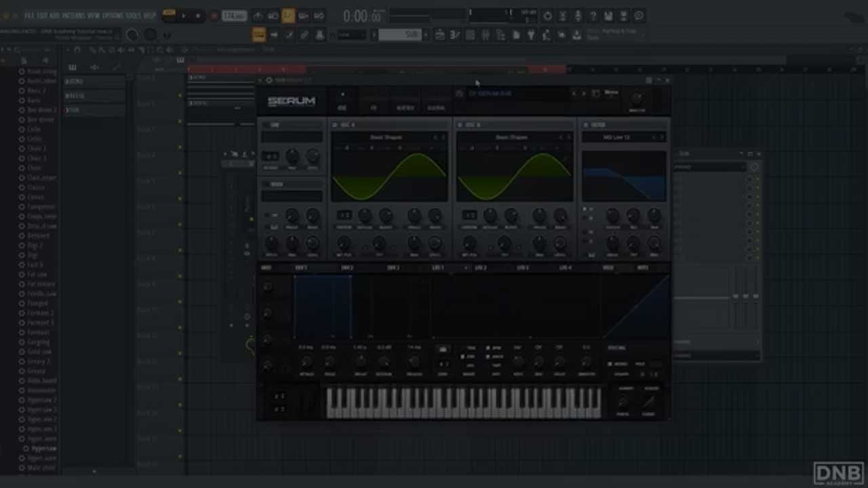Enable MONO voicing checkbox
Viewport: 868px width, 488px height.
(x=610, y=364)
